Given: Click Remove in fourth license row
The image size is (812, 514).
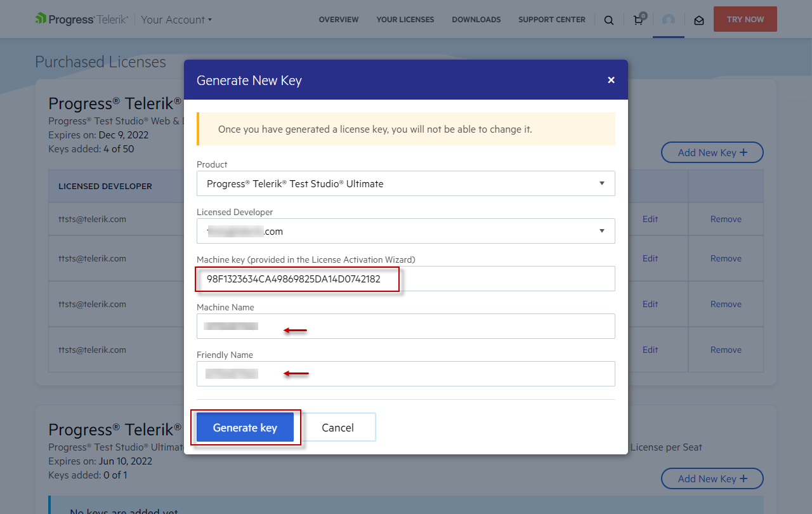Looking at the screenshot, I should [726, 350].
